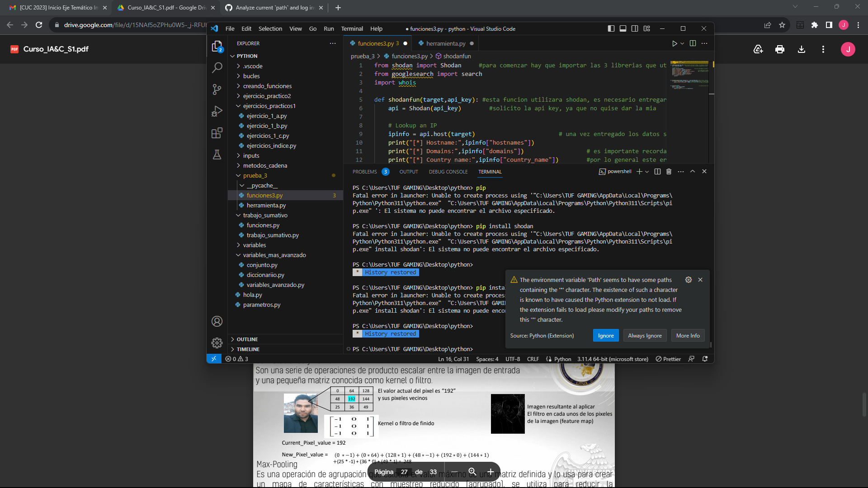Open the Terminal menu
868x488 pixels.
352,28
